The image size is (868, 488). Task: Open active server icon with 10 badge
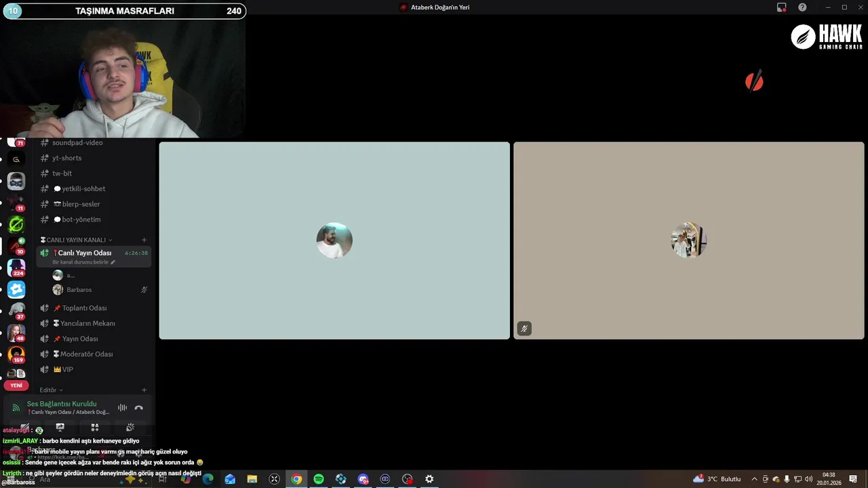(16, 246)
